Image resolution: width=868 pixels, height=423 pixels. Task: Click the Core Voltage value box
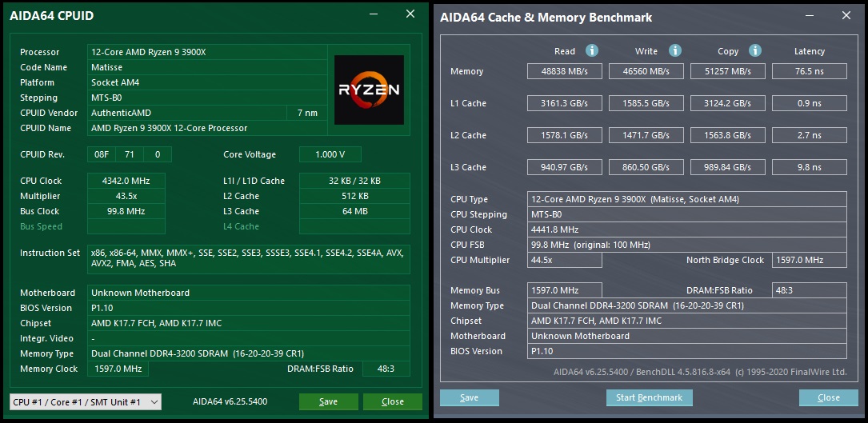pyautogui.click(x=330, y=154)
